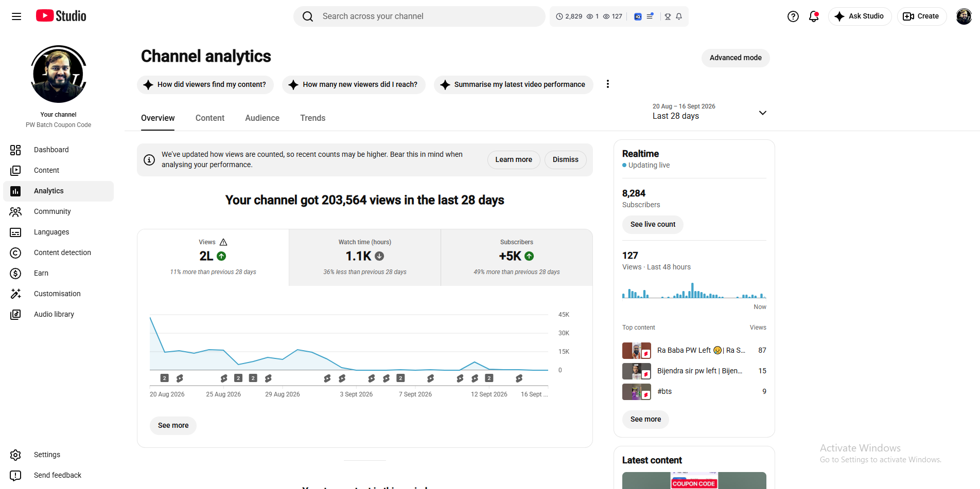The width and height of the screenshot is (980, 489).
Task: Open Audio library in sidebar
Action: point(58,314)
